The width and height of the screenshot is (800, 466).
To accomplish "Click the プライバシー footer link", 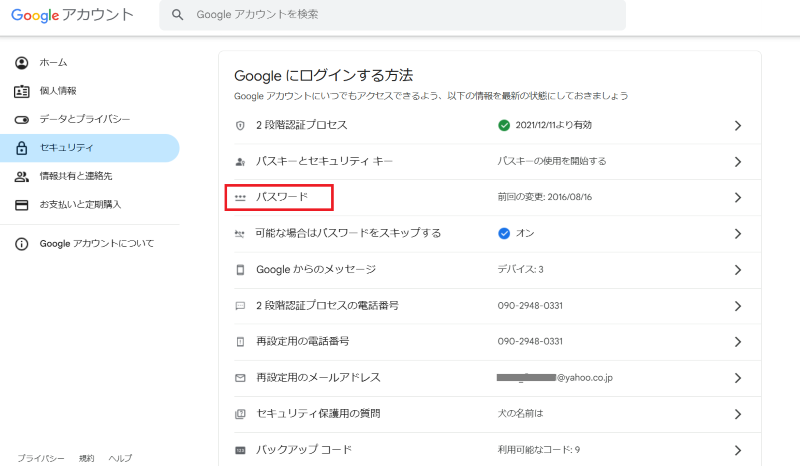I will [x=41, y=458].
